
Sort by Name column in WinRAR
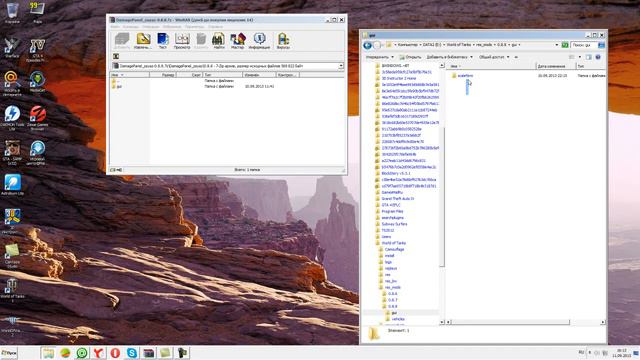[x=130, y=75]
